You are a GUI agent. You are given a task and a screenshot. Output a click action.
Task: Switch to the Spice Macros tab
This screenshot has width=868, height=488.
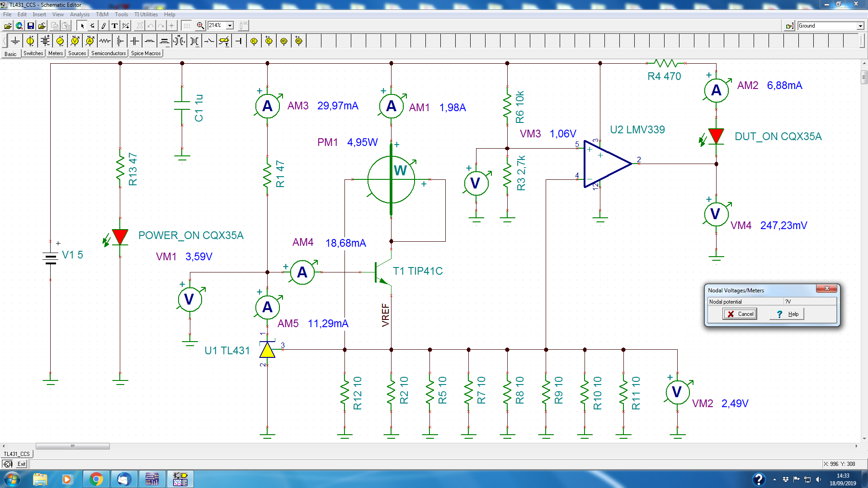coord(146,53)
